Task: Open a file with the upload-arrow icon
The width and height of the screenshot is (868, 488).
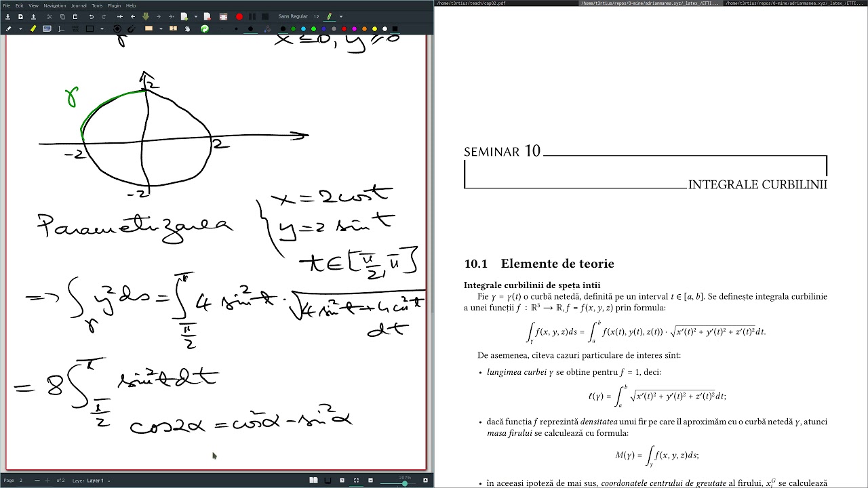Action: pyautogui.click(x=33, y=16)
